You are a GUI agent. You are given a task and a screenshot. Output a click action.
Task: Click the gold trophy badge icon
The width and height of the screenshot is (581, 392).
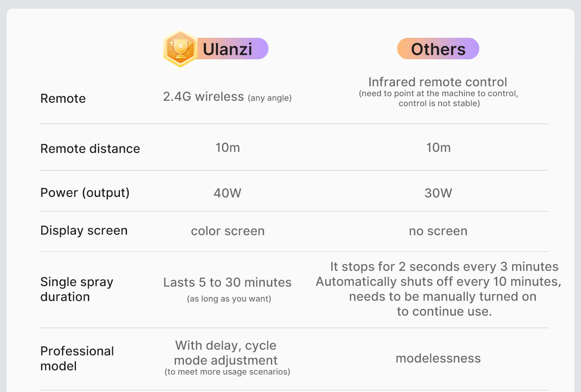(180, 49)
